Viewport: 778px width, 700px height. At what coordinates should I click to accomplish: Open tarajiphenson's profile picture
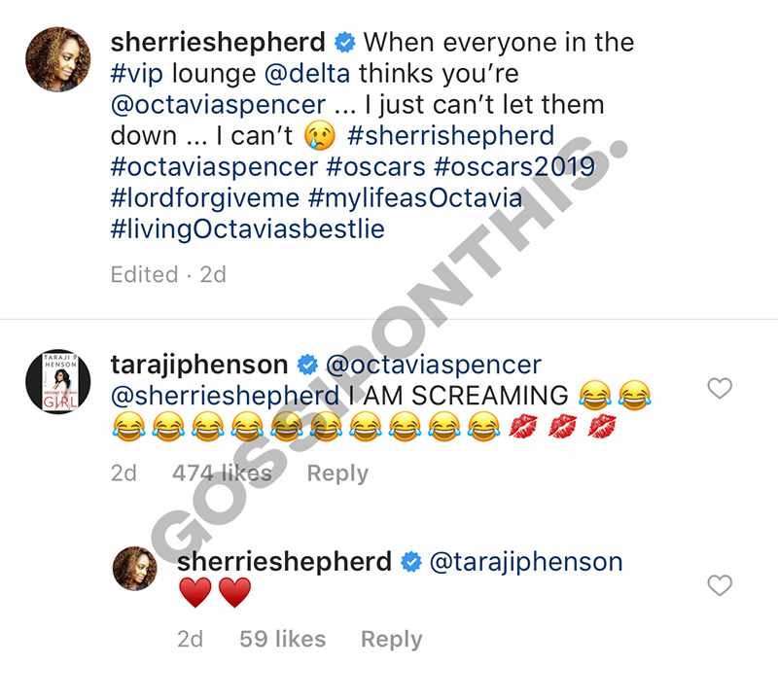point(58,381)
